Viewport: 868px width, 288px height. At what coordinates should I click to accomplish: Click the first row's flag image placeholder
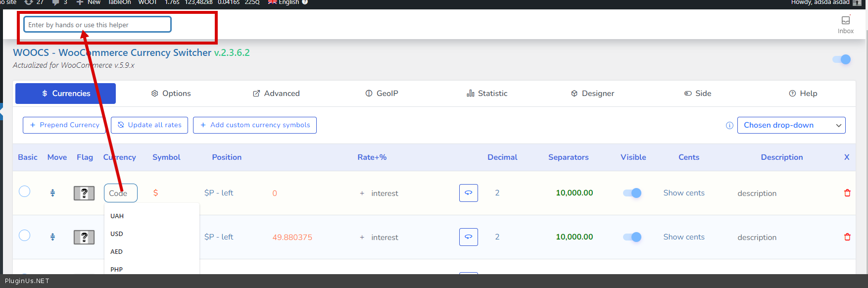tap(84, 193)
